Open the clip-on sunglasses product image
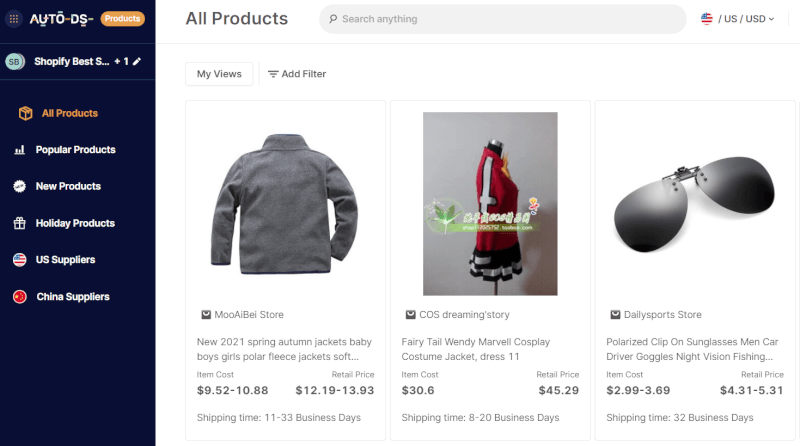 point(694,202)
